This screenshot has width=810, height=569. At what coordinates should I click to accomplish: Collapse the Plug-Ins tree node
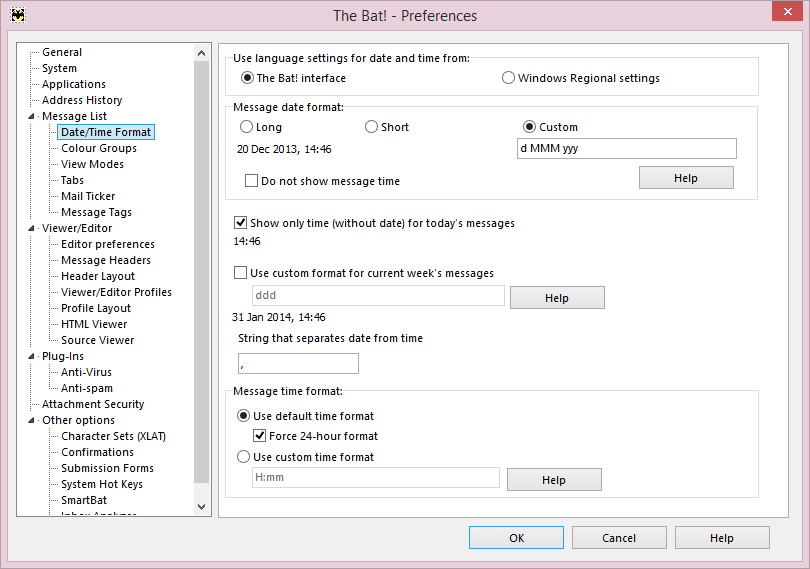pyautogui.click(x=32, y=357)
